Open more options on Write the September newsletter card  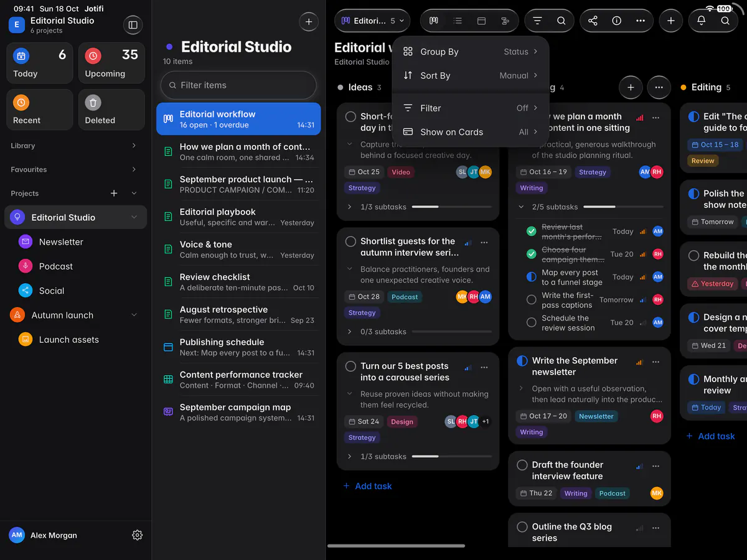pyautogui.click(x=655, y=362)
